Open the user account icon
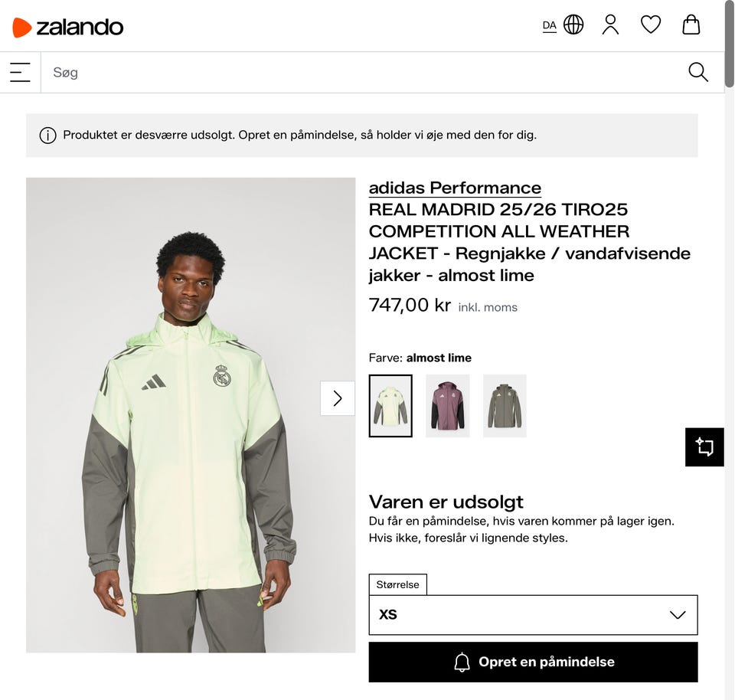The height and width of the screenshot is (700, 735). point(610,25)
